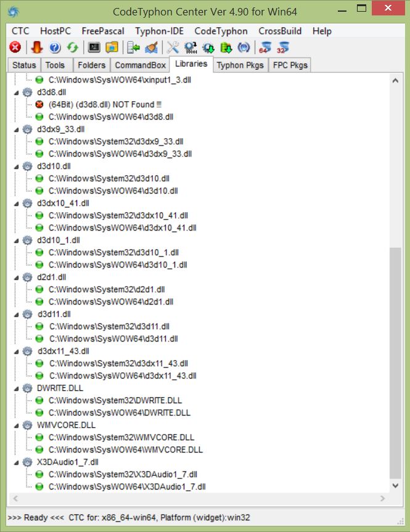The width and height of the screenshot is (410, 532).
Task: Select C:\Windows\System32\d3dx9_33.dll row
Action: tap(116, 142)
